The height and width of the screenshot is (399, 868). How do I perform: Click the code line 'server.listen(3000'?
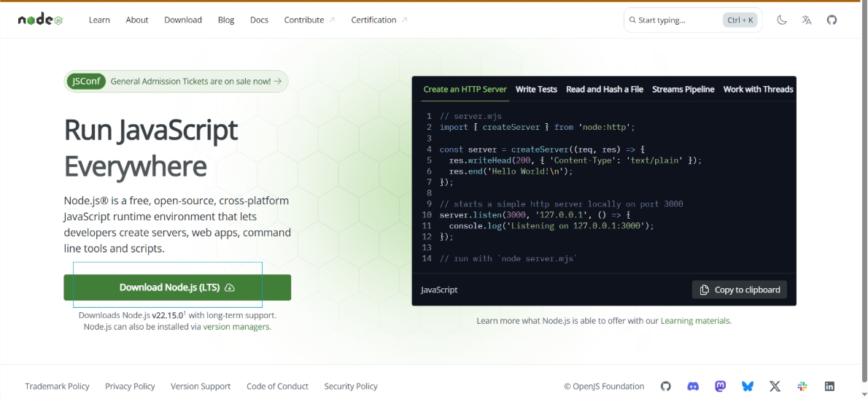click(535, 214)
